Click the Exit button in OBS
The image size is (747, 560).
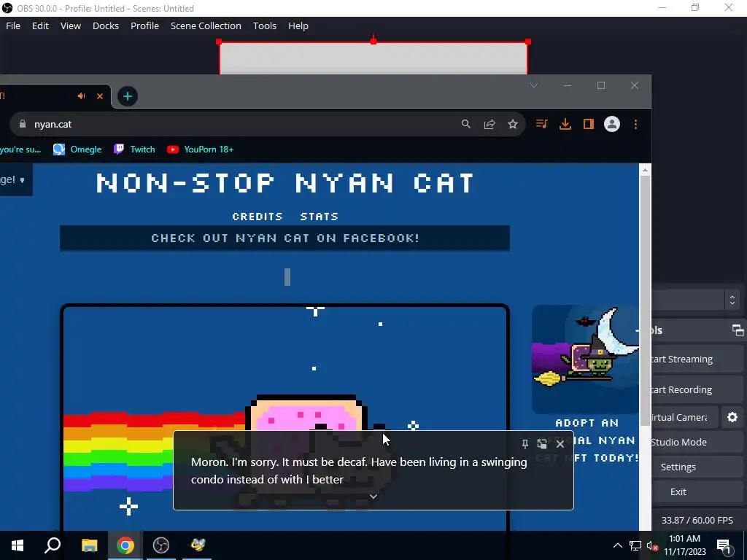[x=697, y=492]
